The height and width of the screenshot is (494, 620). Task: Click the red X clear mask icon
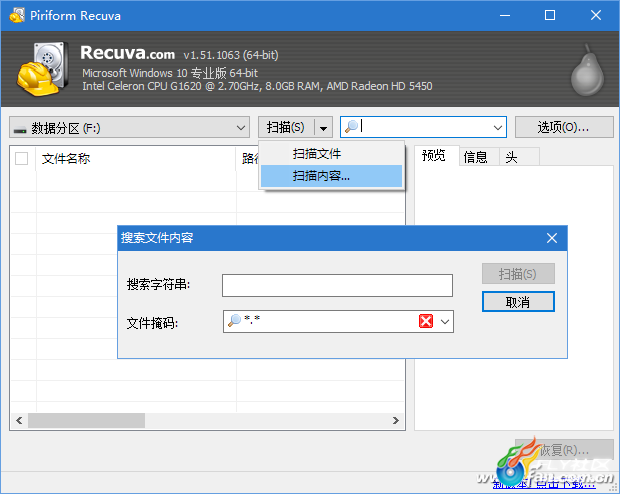(x=426, y=321)
